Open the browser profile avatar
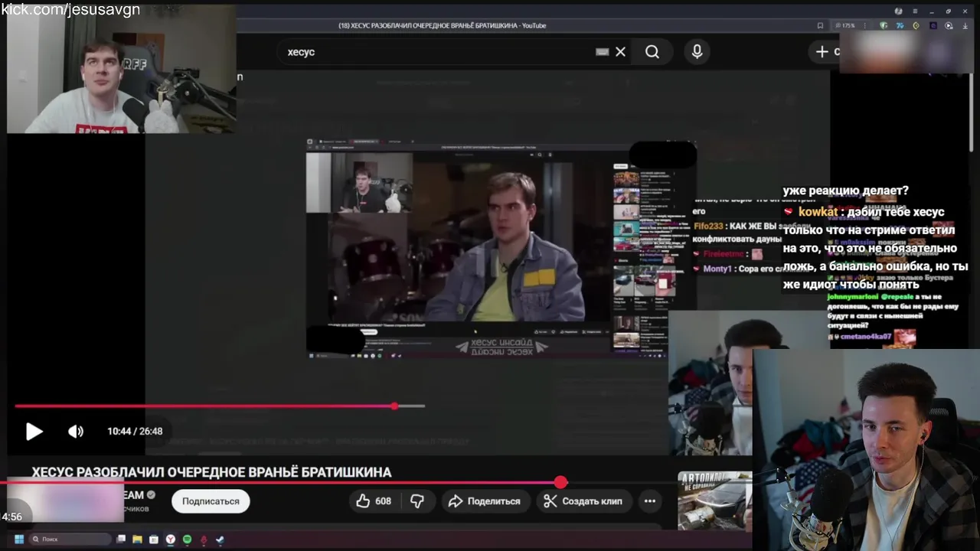The image size is (980, 551). [x=898, y=11]
